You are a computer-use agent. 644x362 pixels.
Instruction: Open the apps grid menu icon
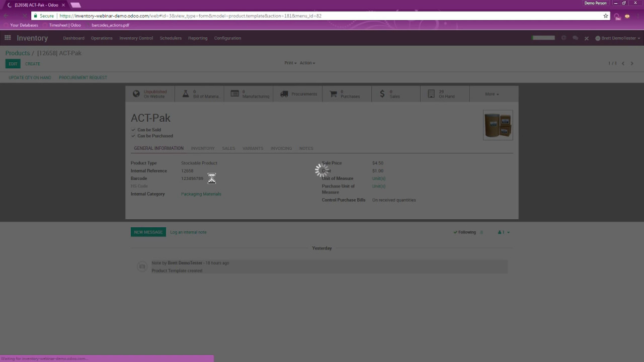coord(8,38)
